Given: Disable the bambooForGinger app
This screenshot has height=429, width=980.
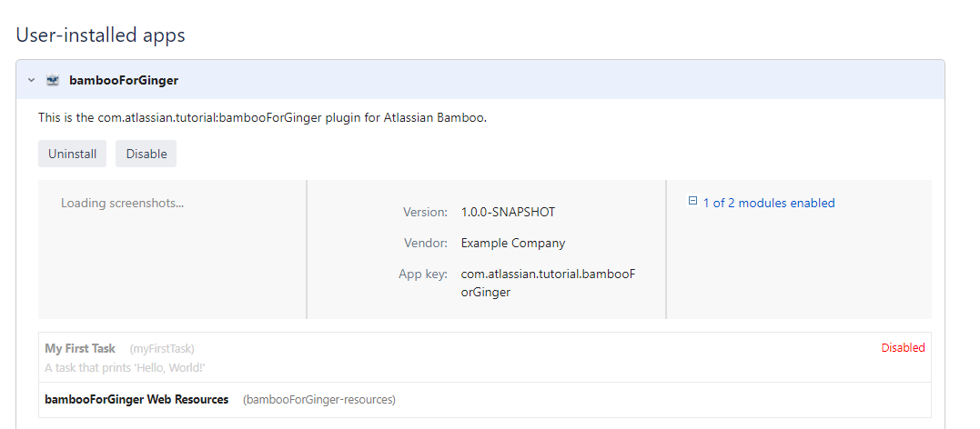Looking at the screenshot, I should 146,154.
